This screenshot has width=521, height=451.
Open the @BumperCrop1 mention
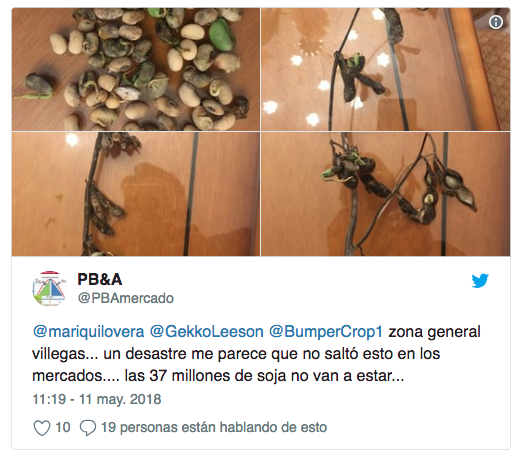coord(326,332)
